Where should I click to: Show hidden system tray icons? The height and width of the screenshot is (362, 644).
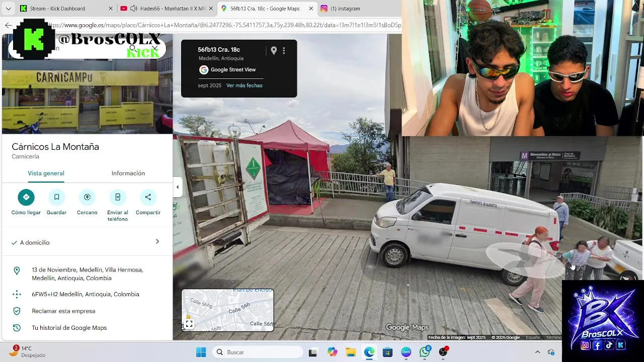[537, 352]
